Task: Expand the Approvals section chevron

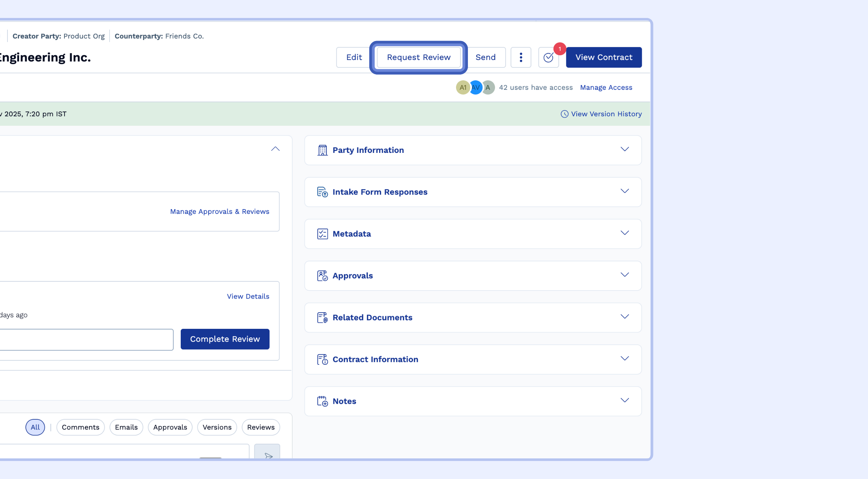Action: pos(625,275)
